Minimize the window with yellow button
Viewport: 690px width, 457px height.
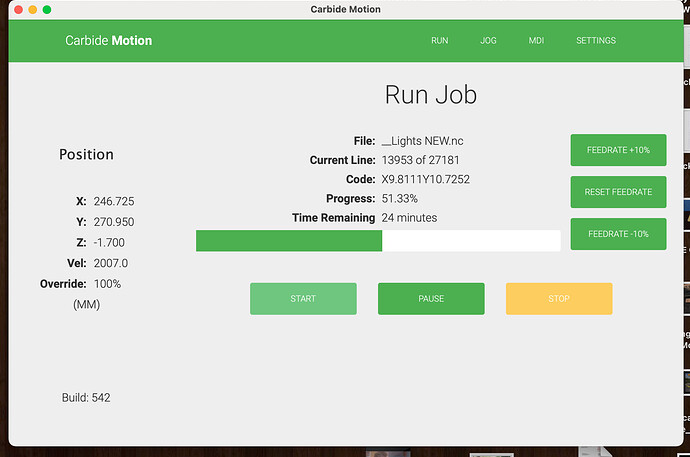(33, 9)
